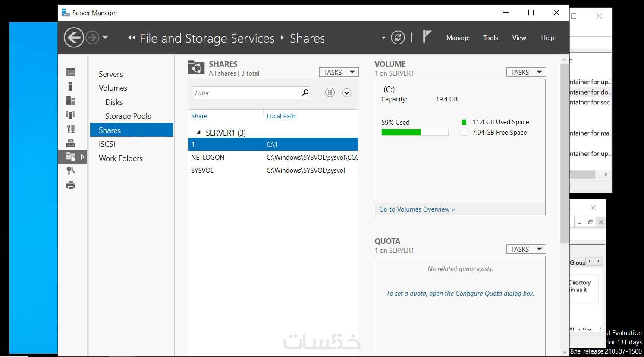The image size is (644, 357).
Task: Open the list view options icon beside Filter
Action: pyautogui.click(x=330, y=92)
